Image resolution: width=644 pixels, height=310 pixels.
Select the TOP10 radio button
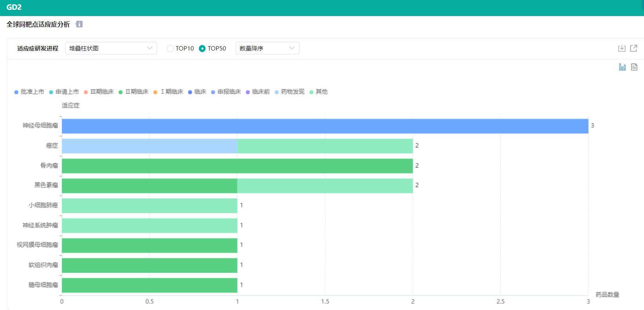170,49
